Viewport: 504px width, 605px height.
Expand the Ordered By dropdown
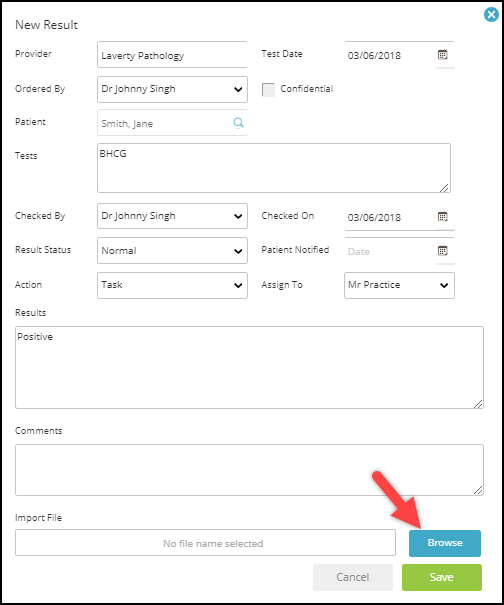coord(173,90)
